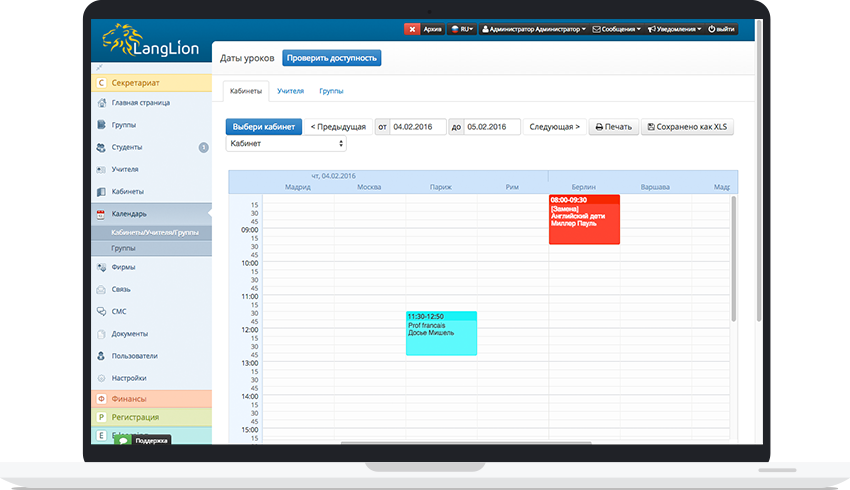Screen dimensions: 850x490
Task: Open the Секретариат sidebar section
Action: coord(152,83)
